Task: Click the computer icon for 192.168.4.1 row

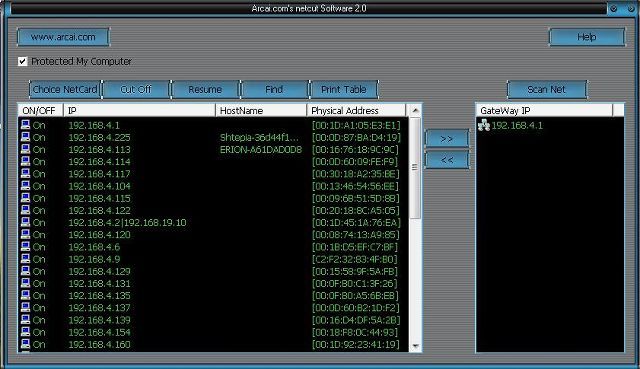Action: [25, 125]
